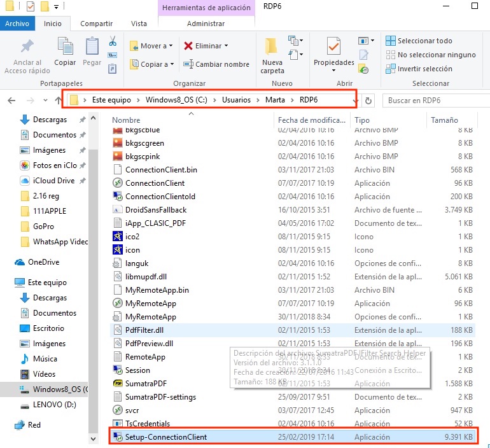Select Música in the navigation pane
490x448 pixels.
45,359
